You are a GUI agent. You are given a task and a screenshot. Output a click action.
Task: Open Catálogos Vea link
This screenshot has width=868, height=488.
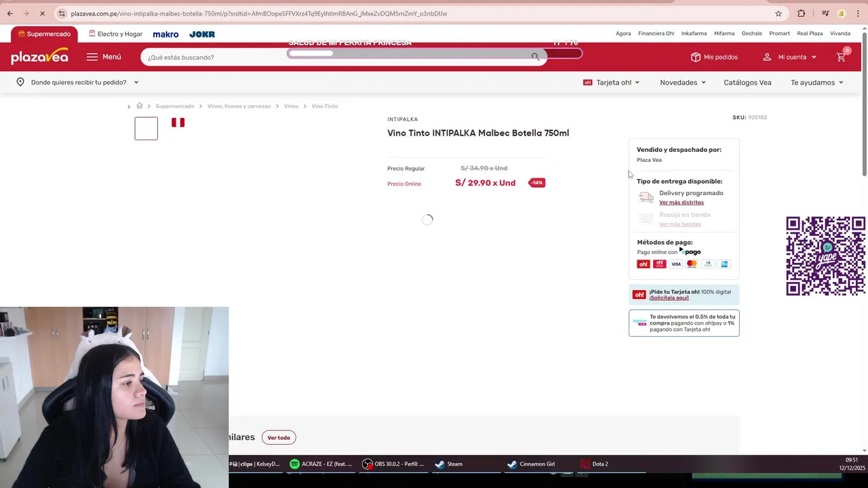(747, 83)
